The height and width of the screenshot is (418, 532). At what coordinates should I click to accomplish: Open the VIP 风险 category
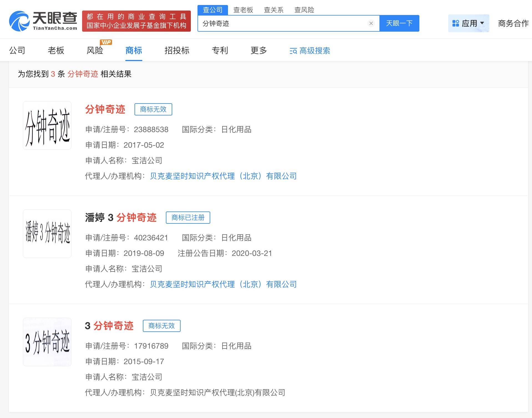click(95, 50)
